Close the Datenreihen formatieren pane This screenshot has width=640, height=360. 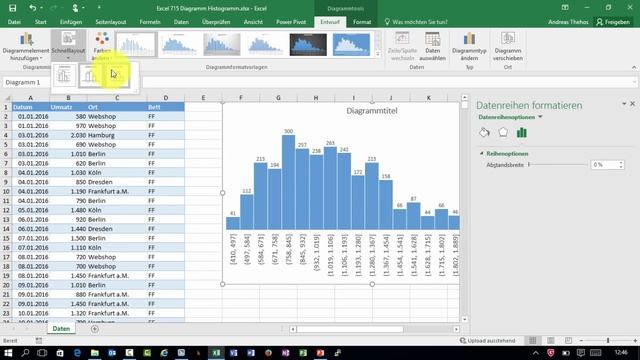pyautogui.click(x=633, y=104)
